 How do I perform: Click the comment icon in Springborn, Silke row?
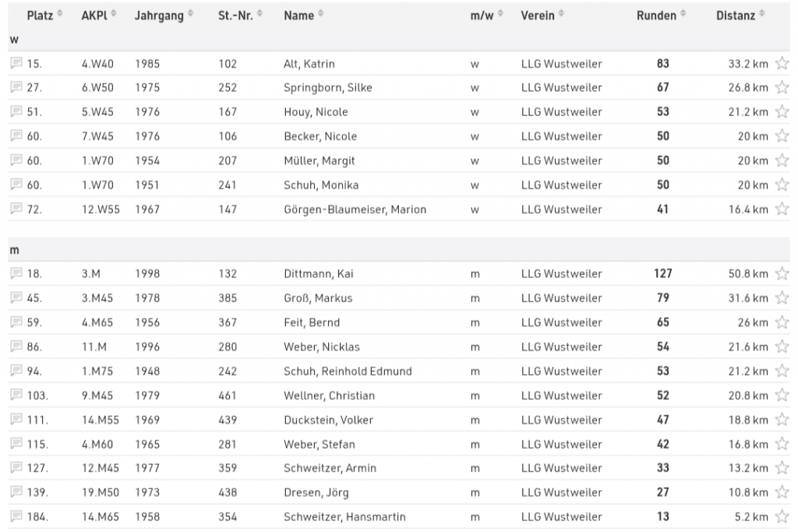pos(16,87)
